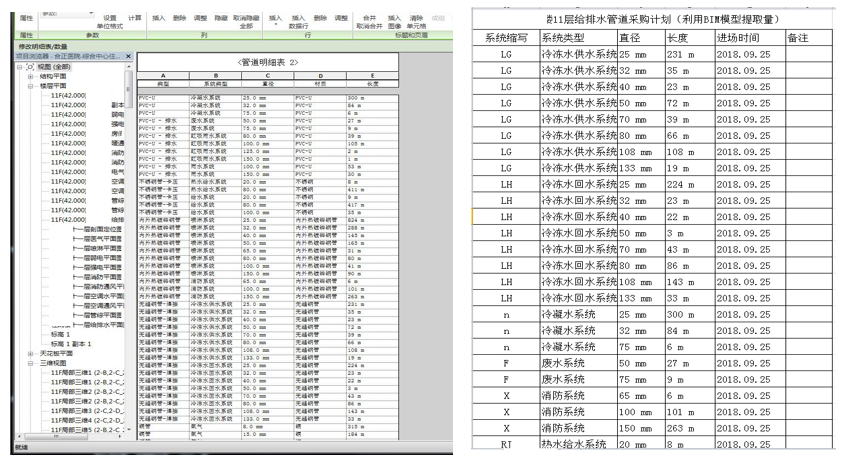Select the 224 m length cell
Viewport: 845px width, 460px height.
pyautogui.click(x=689, y=184)
